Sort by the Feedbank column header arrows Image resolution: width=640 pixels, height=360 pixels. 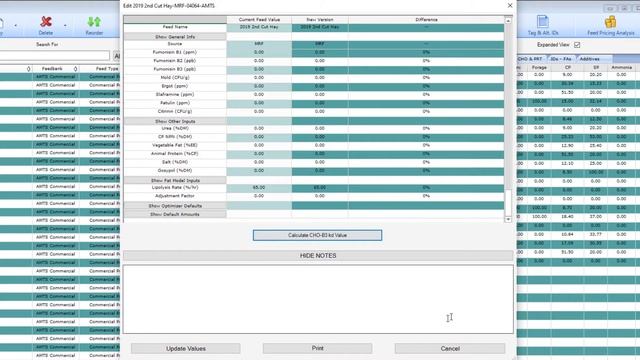click(76, 69)
